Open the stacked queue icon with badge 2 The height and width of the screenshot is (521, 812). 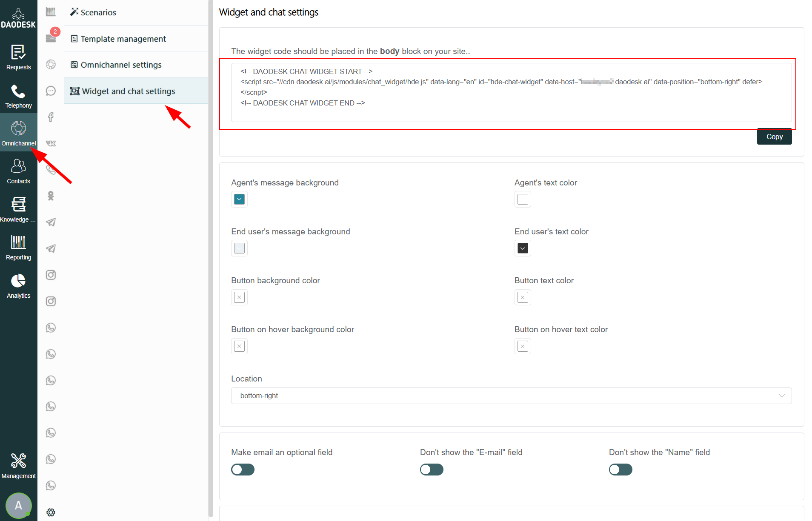point(51,38)
